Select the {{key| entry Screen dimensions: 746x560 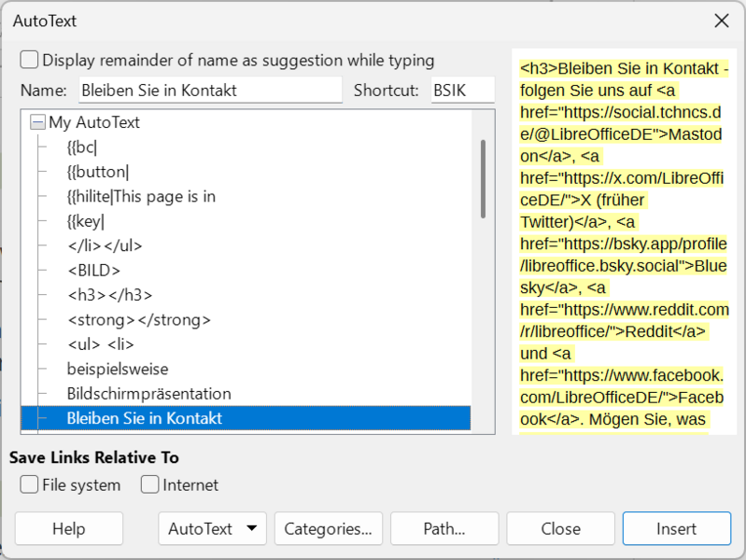(86, 221)
